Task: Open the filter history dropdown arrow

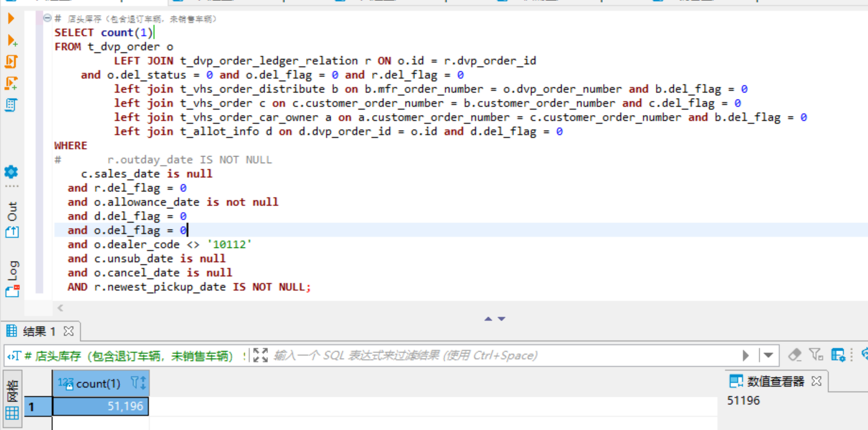Action: tap(768, 355)
